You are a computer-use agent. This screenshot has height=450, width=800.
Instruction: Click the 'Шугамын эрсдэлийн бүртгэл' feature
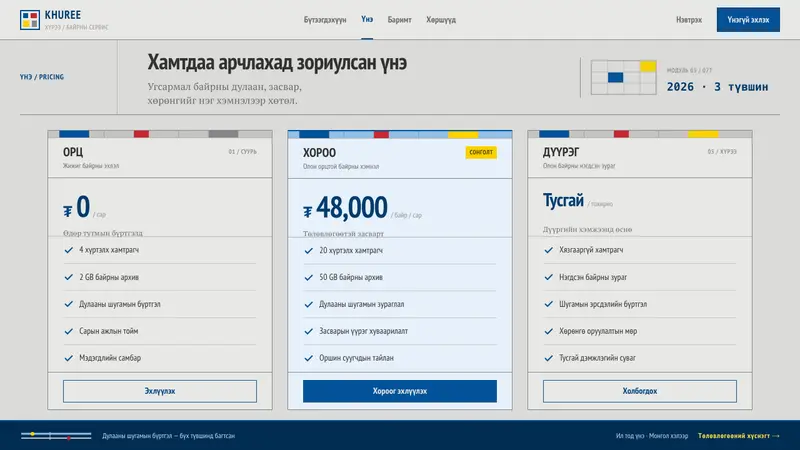click(x=603, y=304)
